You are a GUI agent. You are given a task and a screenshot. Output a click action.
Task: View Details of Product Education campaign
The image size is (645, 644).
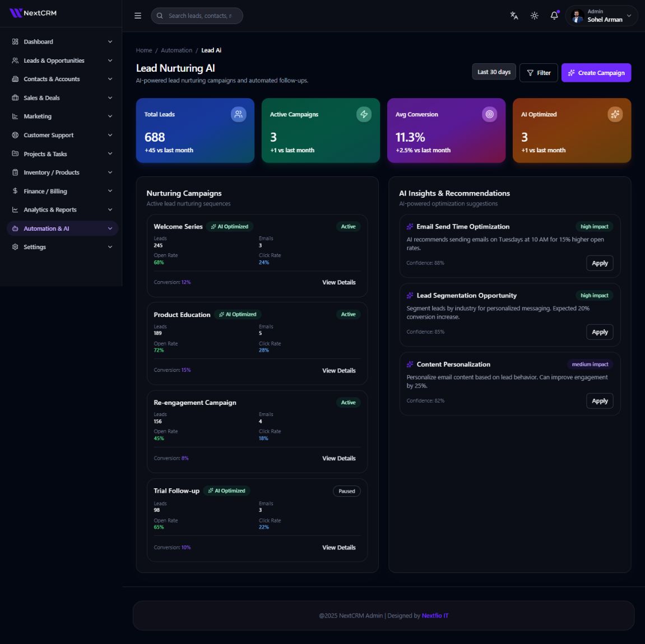(339, 371)
